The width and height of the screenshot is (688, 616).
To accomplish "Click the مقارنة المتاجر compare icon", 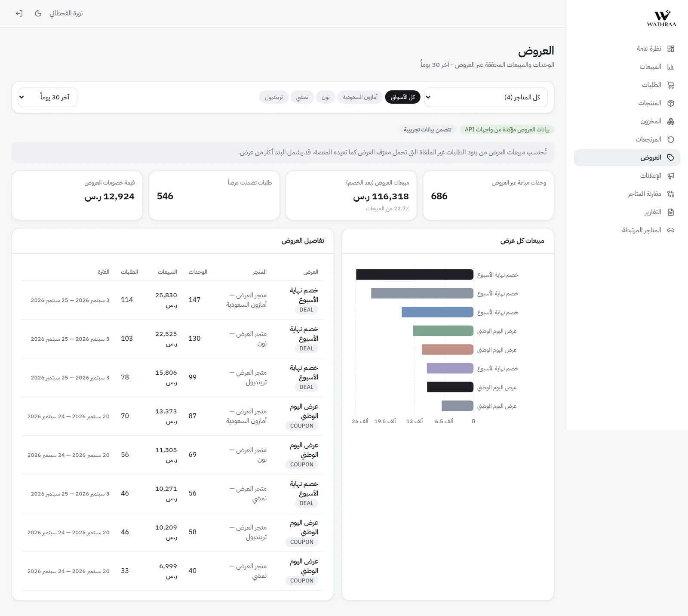I will [671, 194].
